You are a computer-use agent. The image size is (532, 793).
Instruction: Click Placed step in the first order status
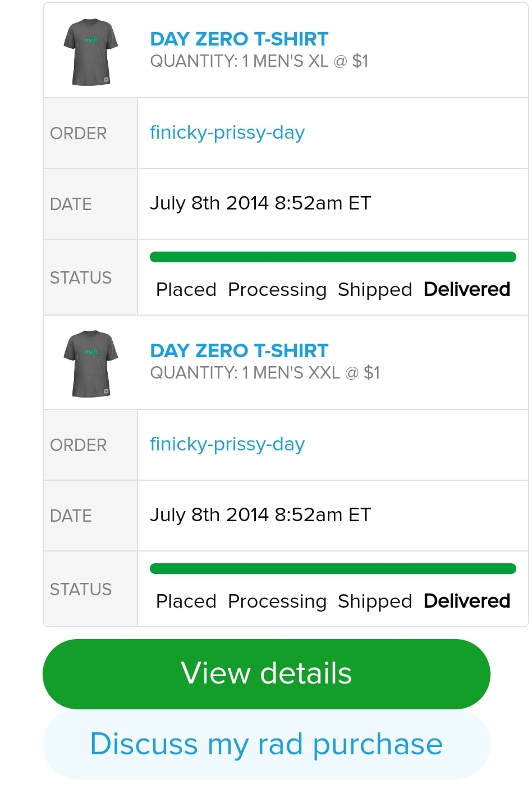pyautogui.click(x=186, y=290)
